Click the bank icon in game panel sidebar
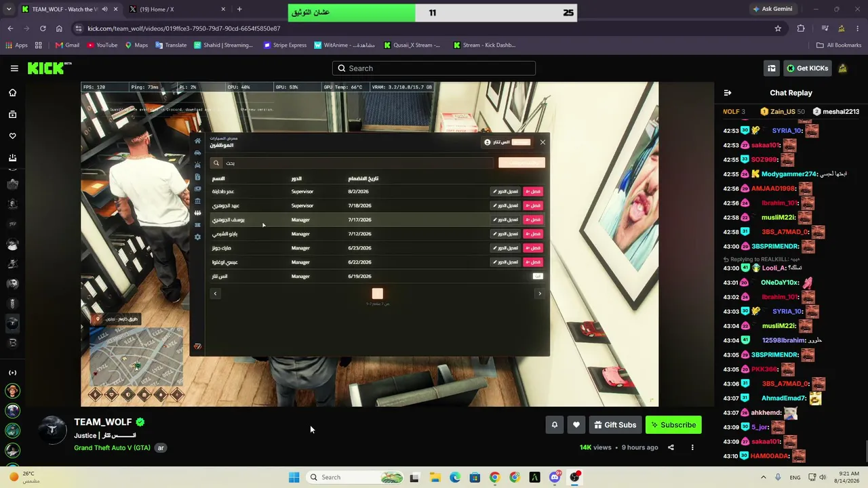 [x=197, y=201]
